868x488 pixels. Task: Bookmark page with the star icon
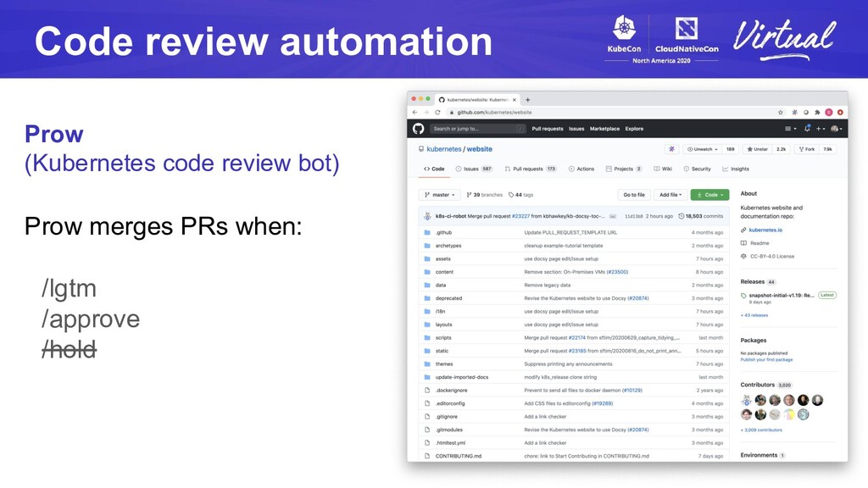781,113
